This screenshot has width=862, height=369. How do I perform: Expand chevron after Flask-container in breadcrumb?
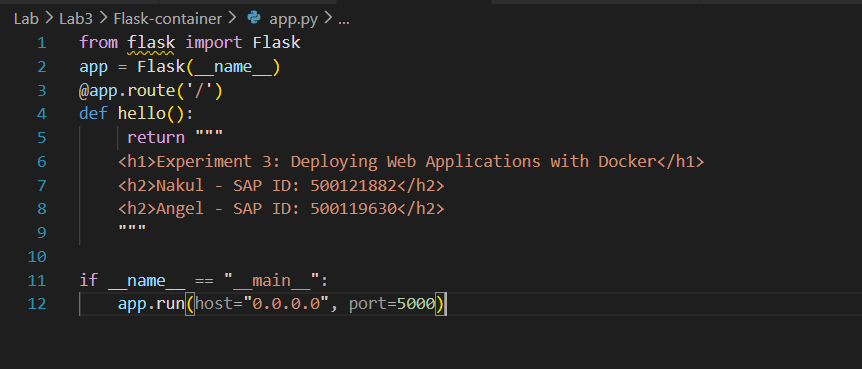point(232,19)
